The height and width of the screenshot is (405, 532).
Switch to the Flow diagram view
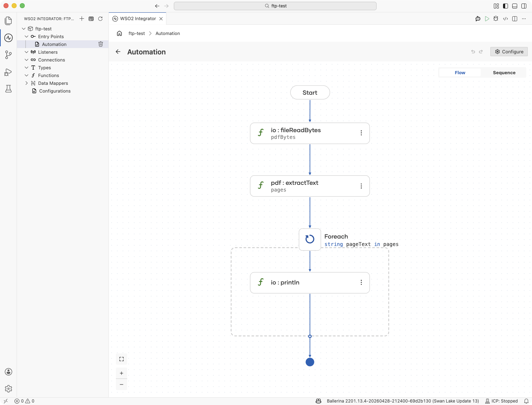click(x=460, y=72)
